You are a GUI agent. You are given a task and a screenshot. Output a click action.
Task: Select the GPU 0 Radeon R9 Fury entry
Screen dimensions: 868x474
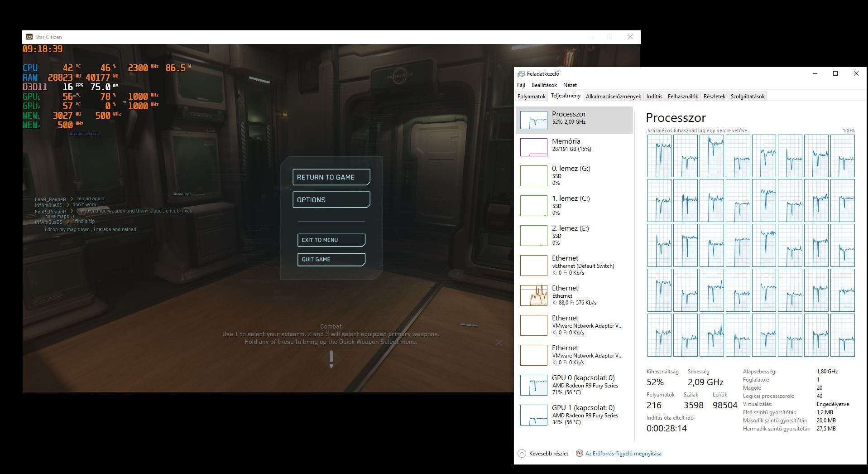click(x=574, y=385)
